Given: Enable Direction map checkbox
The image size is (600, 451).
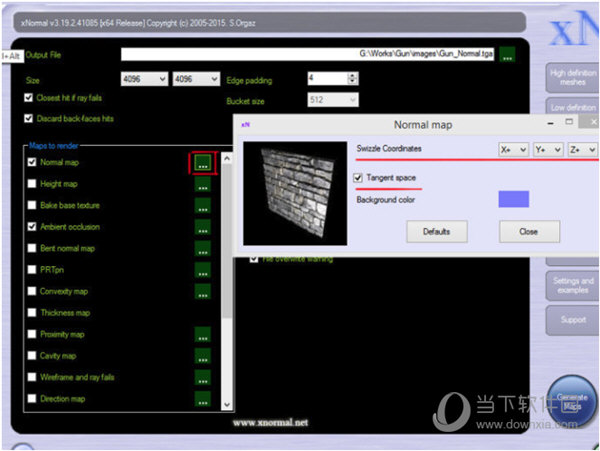Looking at the screenshot, I should point(32,398).
